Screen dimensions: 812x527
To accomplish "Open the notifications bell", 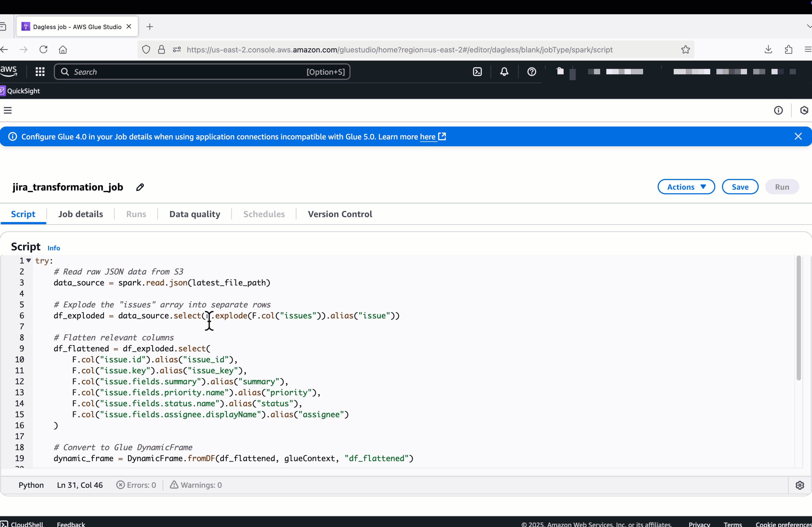I will 504,72.
